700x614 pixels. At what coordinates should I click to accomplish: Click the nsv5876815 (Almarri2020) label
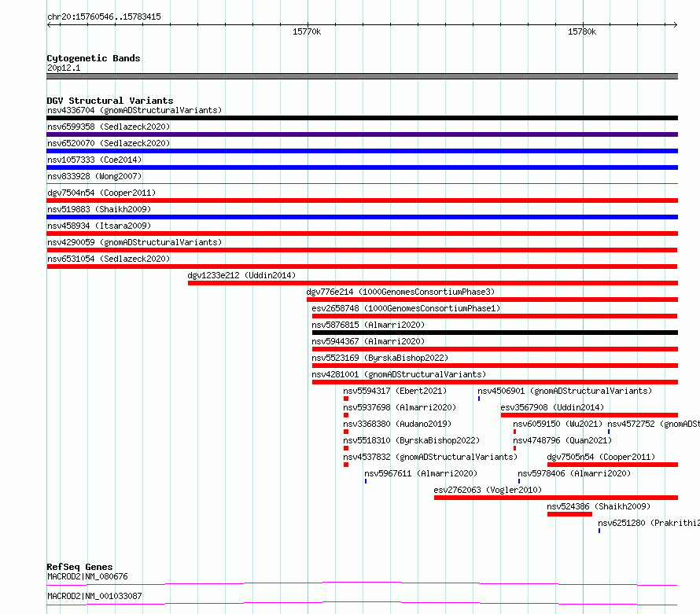click(x=368, y=325)
